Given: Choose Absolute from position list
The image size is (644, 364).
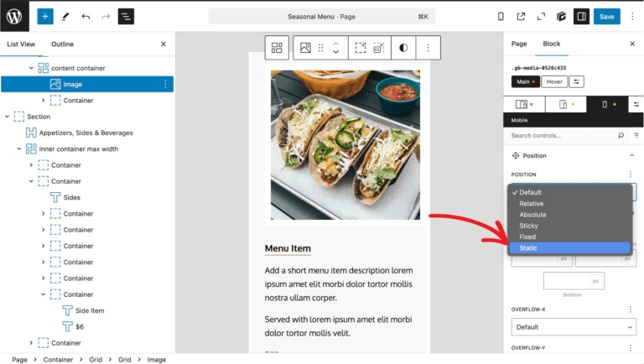Looking at the screenshot, I should pyautogui.click(x=569, y=215).
